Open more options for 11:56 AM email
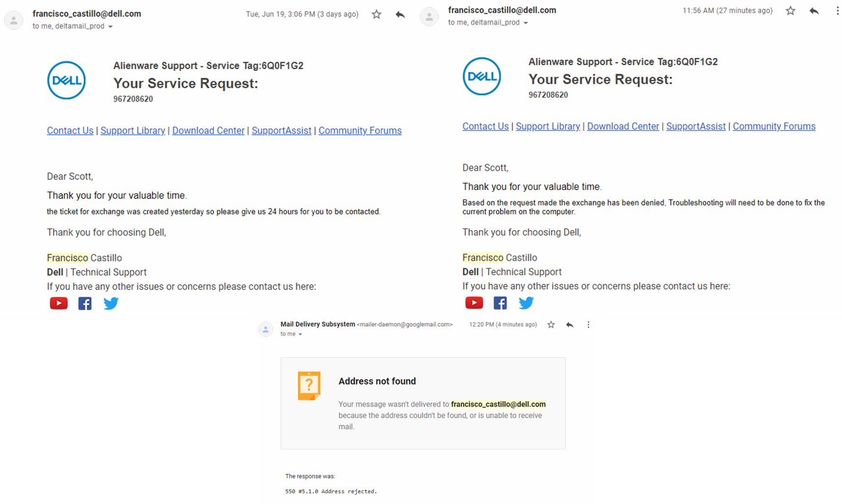The image size is (842, 504). point(838,11)
